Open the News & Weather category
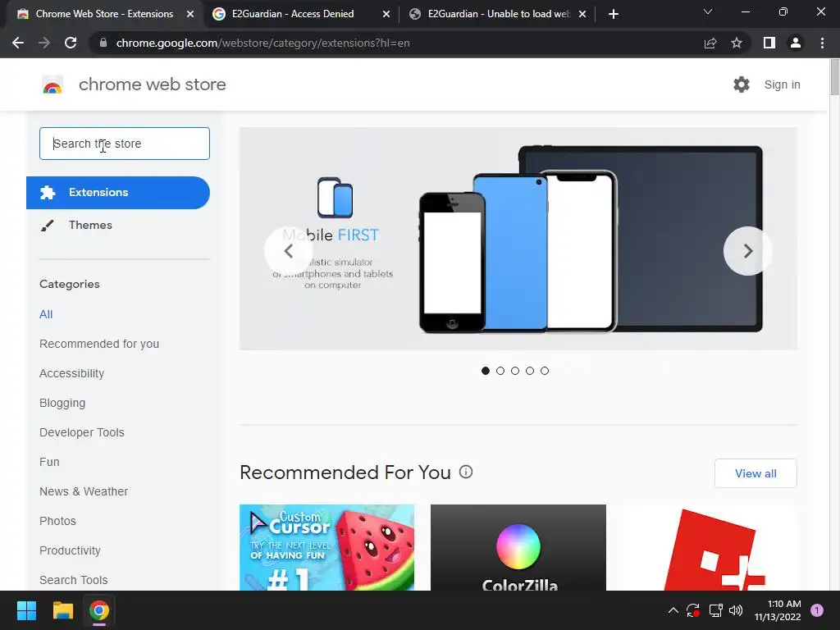This screenshot has height=630, width=840. (x=84, y=491)
